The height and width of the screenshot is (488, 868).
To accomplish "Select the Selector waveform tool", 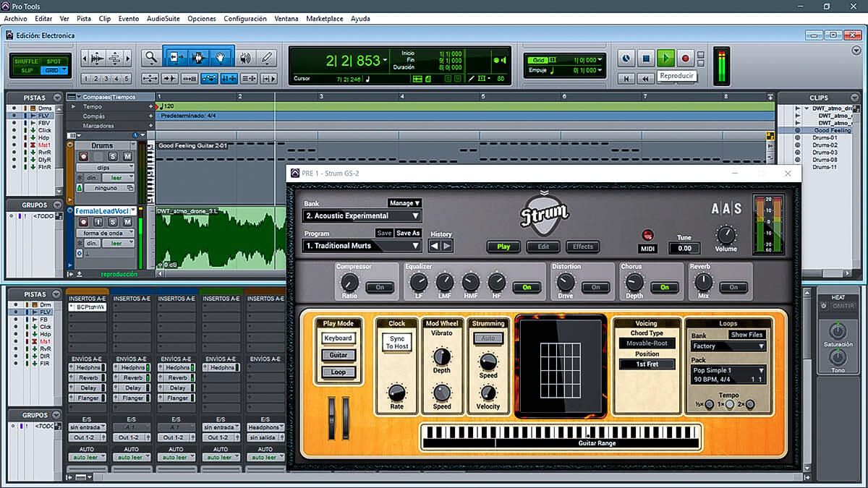I will 198,58.
